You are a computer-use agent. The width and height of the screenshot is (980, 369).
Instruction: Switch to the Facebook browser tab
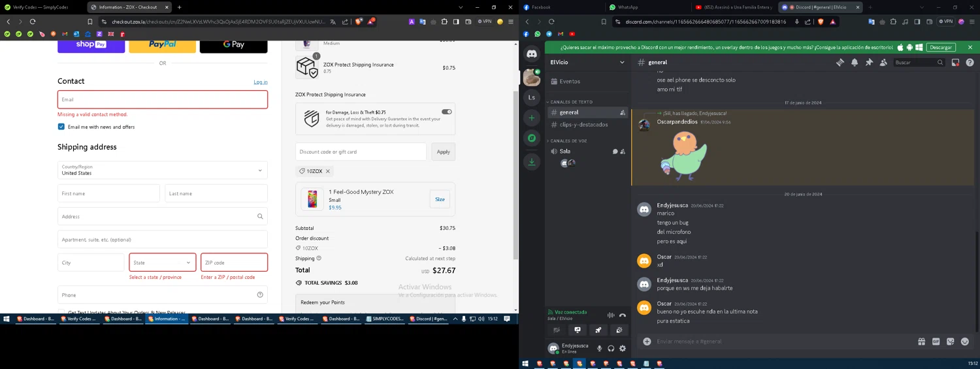click(562, 7)
